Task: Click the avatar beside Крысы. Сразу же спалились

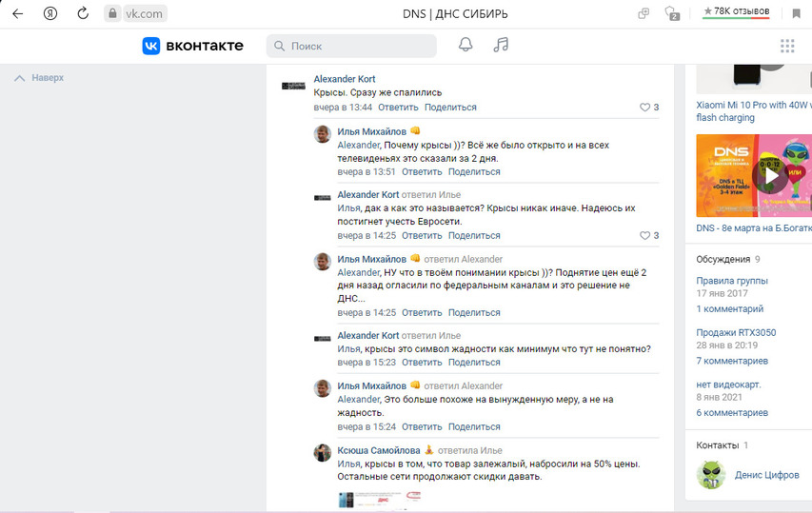Action: click(293, 86)
